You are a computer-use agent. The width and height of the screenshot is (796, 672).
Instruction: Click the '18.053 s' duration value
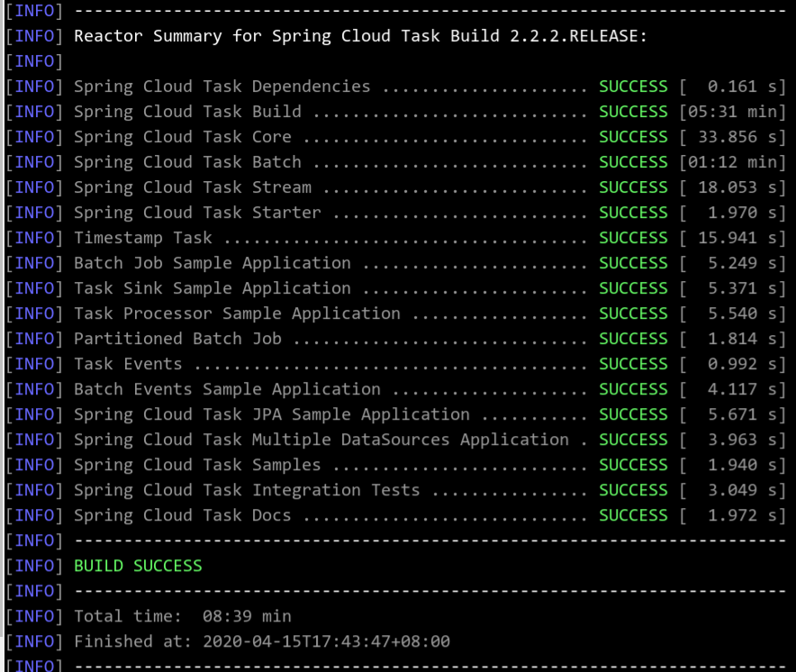tap(737, 187)
